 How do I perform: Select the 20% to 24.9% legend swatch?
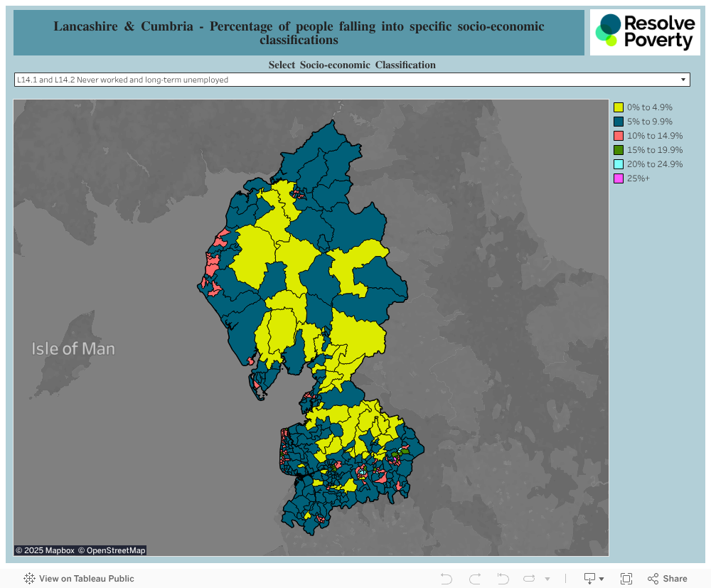tap(619, 164)
